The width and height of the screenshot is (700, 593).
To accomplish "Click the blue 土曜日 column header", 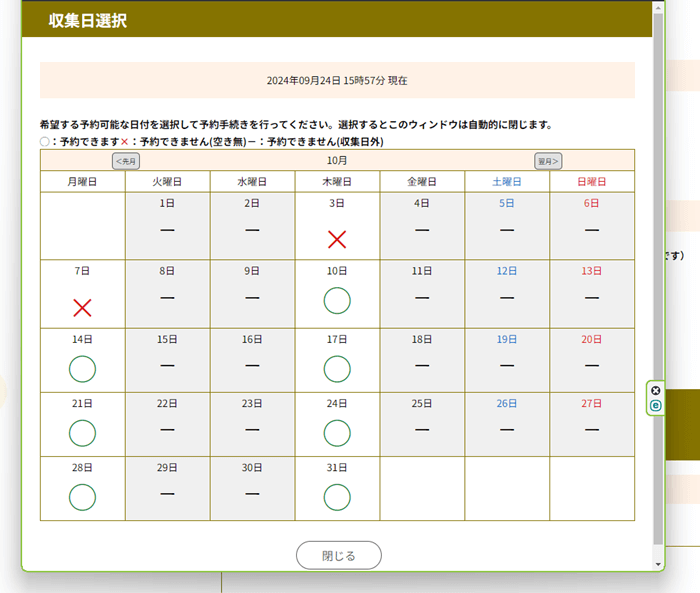I will [x=507, y=182].
